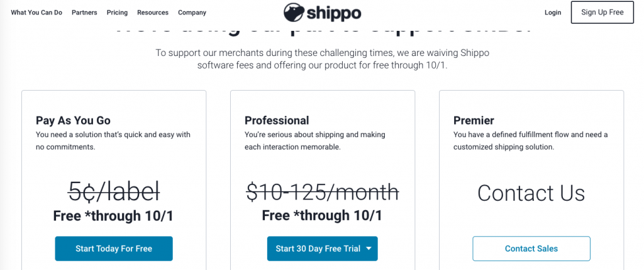Select the Premier plan heading
644x270 pixels.
474,120
